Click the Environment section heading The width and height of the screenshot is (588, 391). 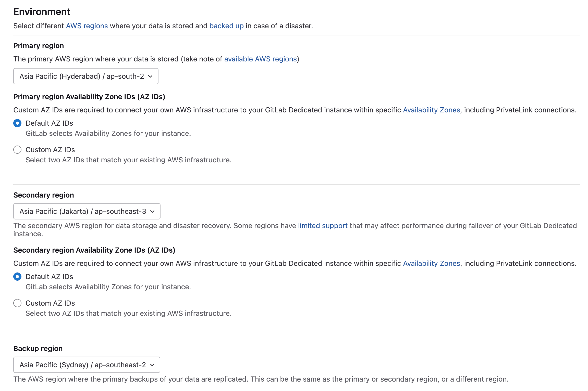[x=42, y=11]
